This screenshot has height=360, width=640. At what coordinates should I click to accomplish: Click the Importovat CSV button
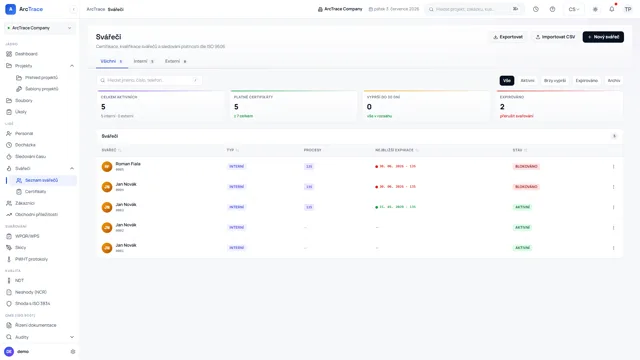click(x=555, y=37)
